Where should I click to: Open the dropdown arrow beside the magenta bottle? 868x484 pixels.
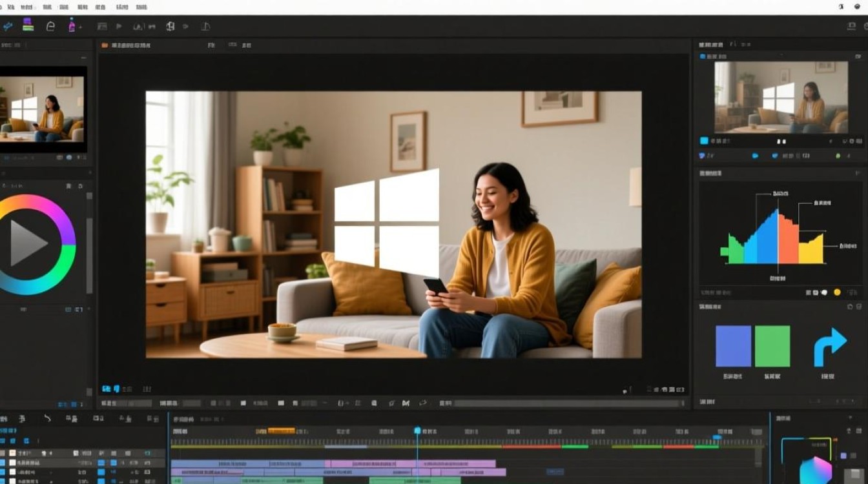click(x=81, y=26)
